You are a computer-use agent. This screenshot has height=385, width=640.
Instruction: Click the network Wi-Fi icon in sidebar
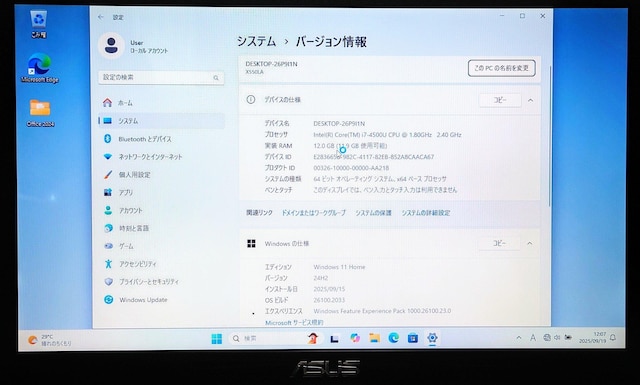click(108, 156)
